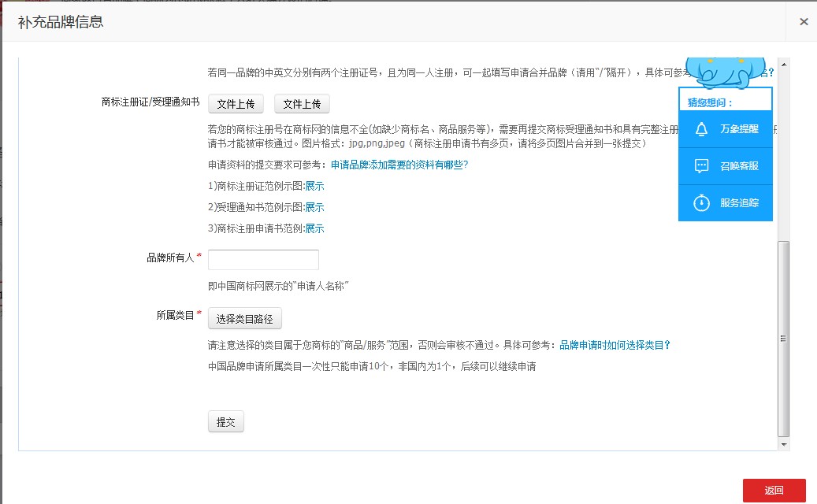Focus the 品牌所有人 text field
This screenshot has width=817, height=504.
(x=263, y=260)
